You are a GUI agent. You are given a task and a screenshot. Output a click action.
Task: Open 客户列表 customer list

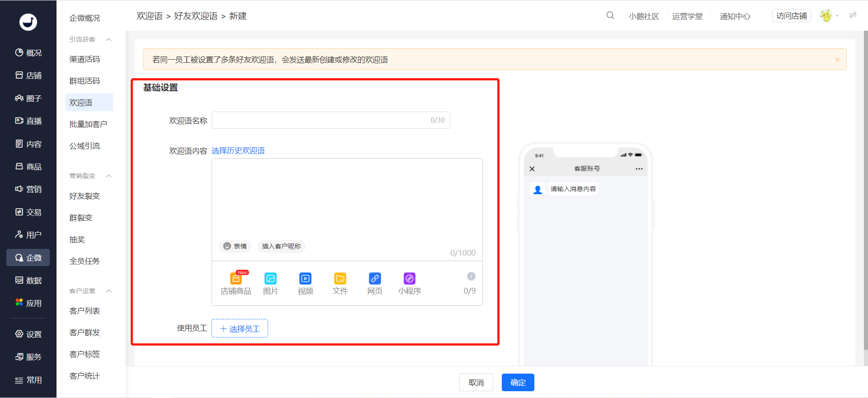(85, 311)
